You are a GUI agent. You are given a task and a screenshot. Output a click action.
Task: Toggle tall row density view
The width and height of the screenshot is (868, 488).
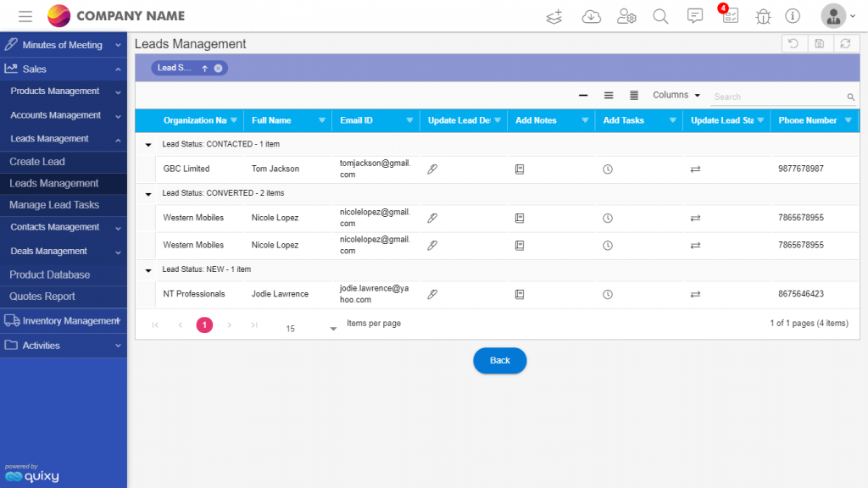pyautogui.click(x=632, y=96)
